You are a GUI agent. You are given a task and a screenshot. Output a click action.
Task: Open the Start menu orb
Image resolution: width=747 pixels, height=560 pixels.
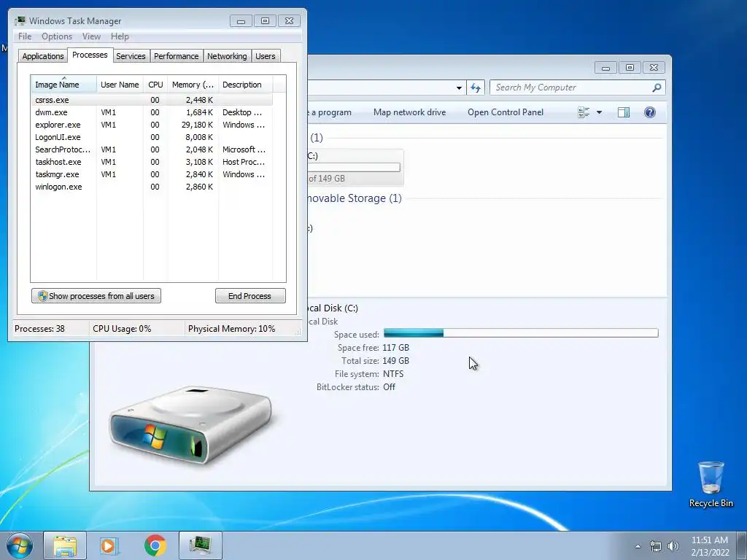(20, 545)
